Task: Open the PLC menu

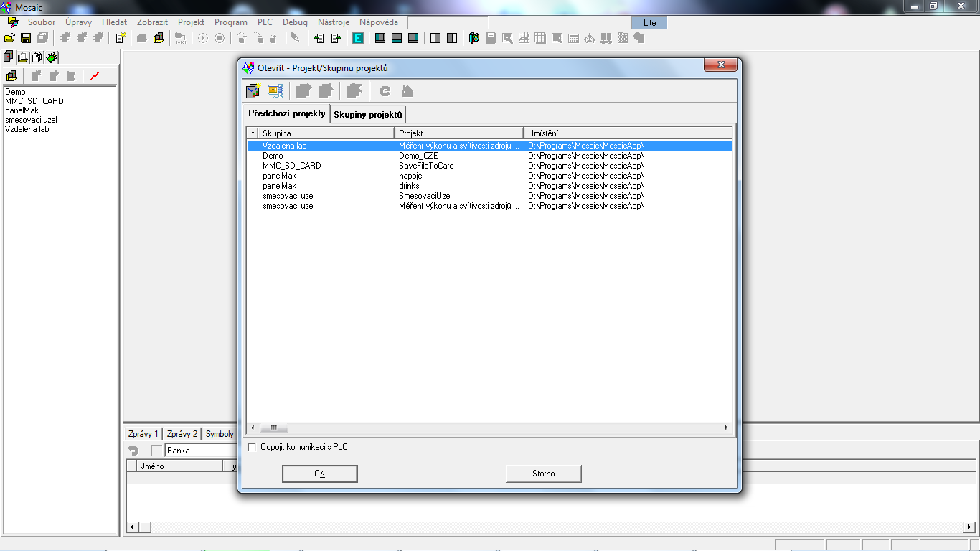Action: tap(265, 22)
